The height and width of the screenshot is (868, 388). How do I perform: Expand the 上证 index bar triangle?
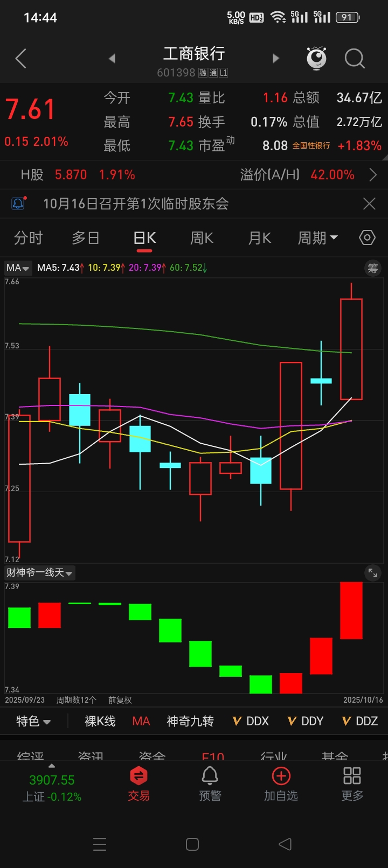tap(52, 766)
